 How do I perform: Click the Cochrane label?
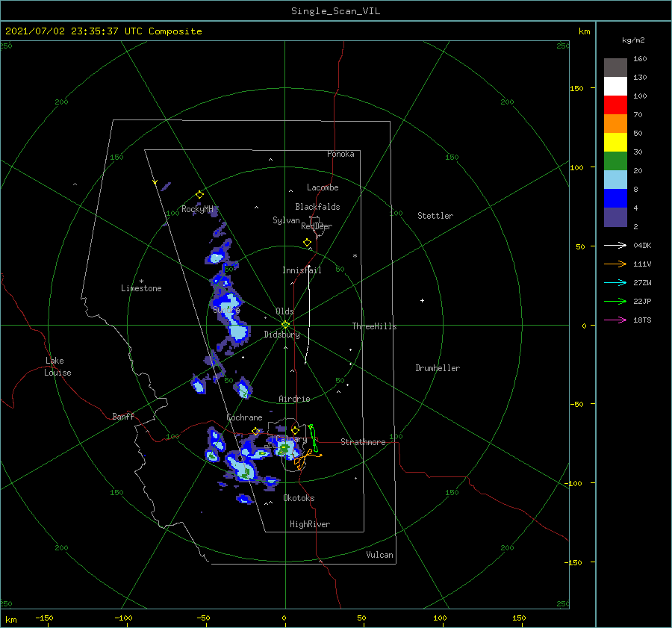pyautogui.click(x=244, y=417)
